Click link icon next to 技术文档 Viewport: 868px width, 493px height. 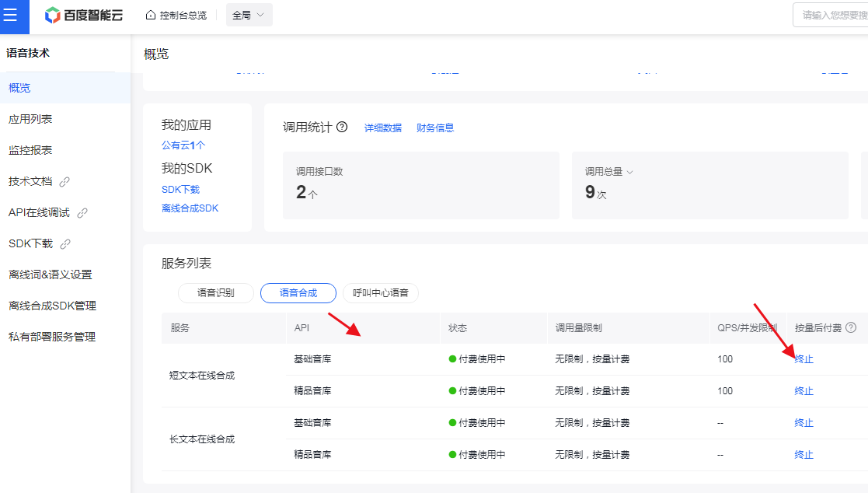[x=64, y=182]
